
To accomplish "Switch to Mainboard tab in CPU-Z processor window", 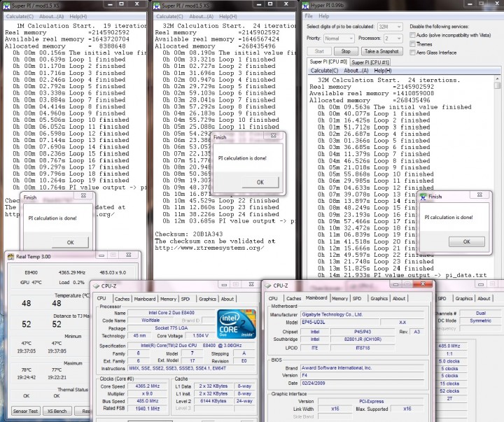I will point(145,299).
